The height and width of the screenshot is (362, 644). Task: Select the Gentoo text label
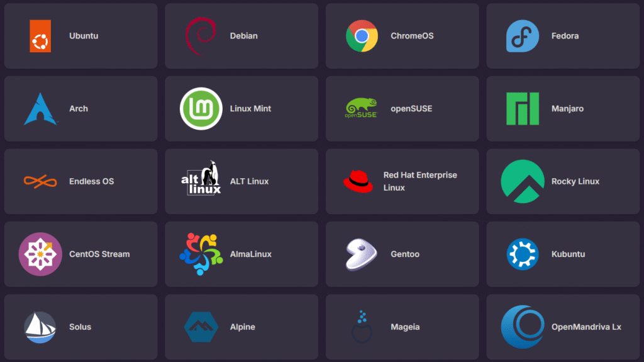(405, 254)
